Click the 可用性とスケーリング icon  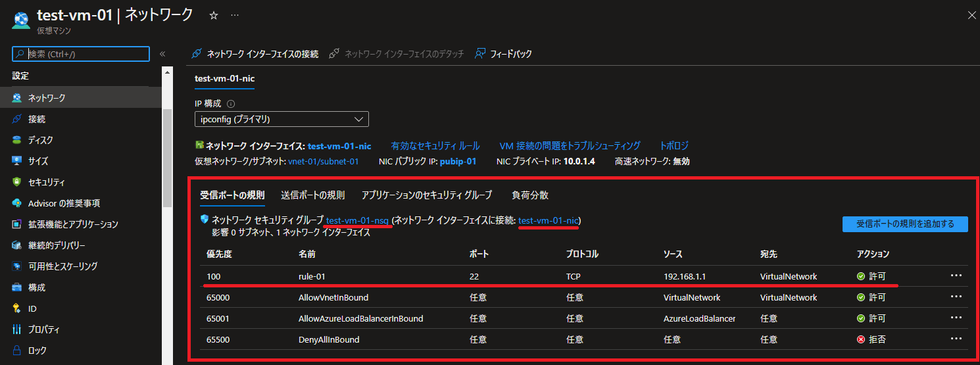pyautogui.click(x=16, y=266)
